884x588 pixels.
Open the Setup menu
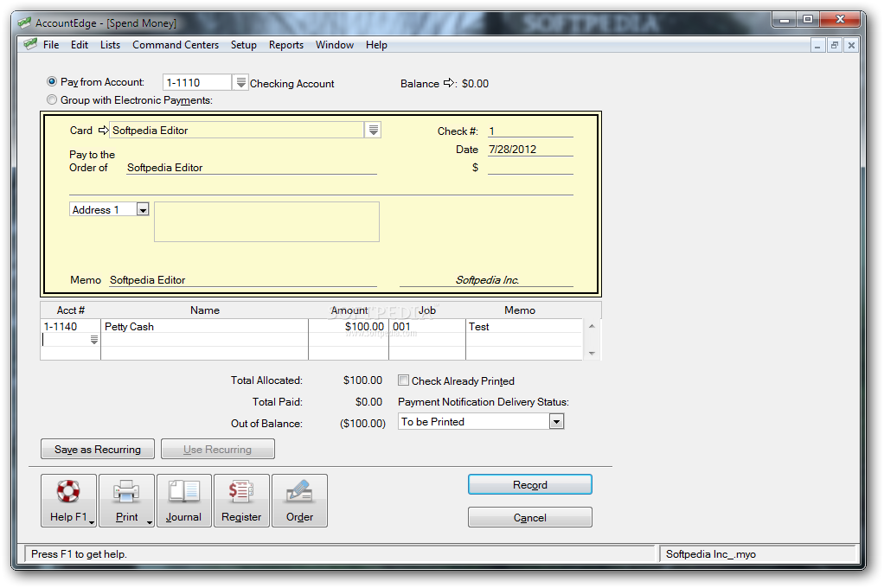click(x=244, y=45)
